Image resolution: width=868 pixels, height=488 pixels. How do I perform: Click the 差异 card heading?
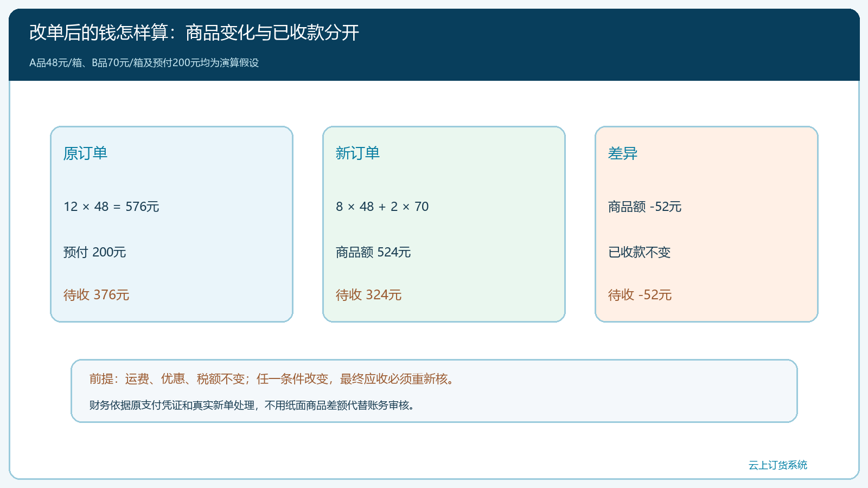(x=623, y=153)
